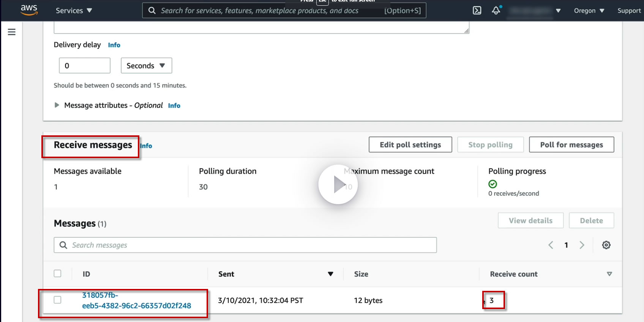
Task: Go to next page of messages
Action: coord(582,245)
